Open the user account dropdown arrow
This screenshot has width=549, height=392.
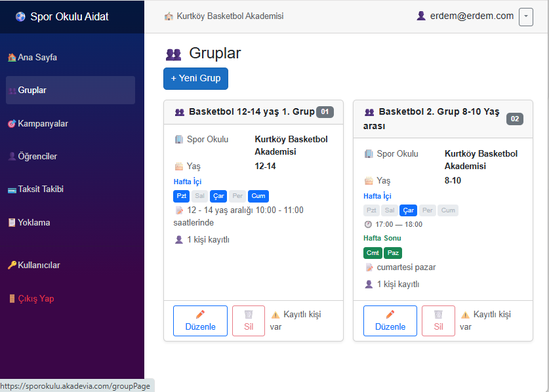tap(526, 16)
